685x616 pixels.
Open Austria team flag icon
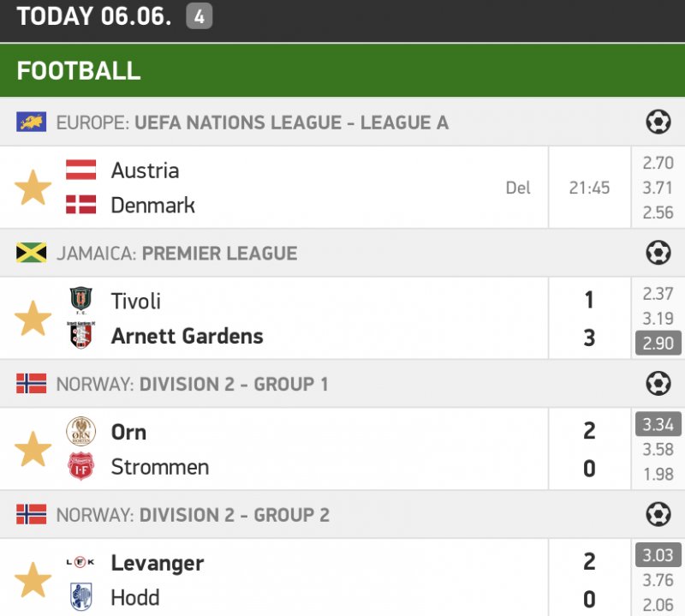click(81, 170)
